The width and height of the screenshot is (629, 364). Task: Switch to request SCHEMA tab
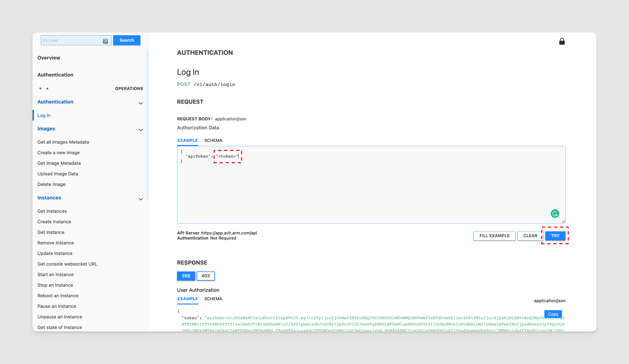pyautogui.click(x=213, y=141)
